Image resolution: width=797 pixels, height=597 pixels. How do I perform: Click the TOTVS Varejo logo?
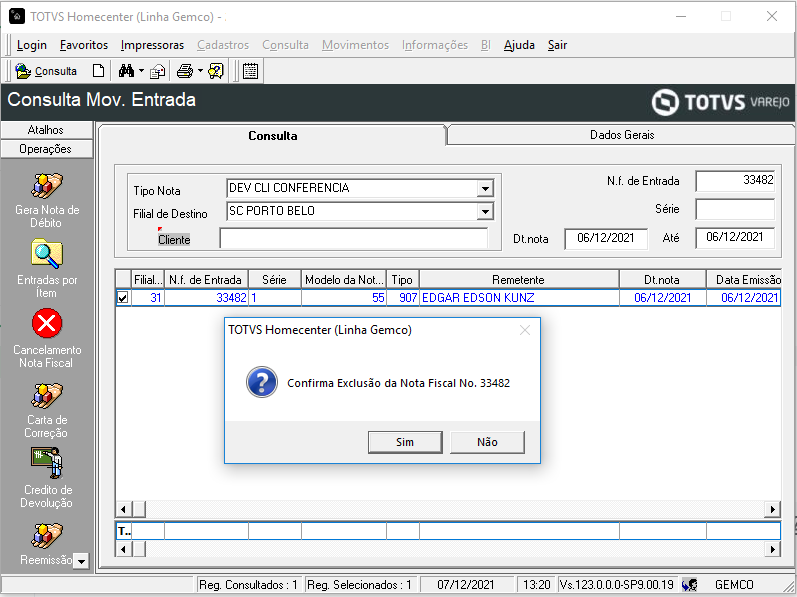720,102
